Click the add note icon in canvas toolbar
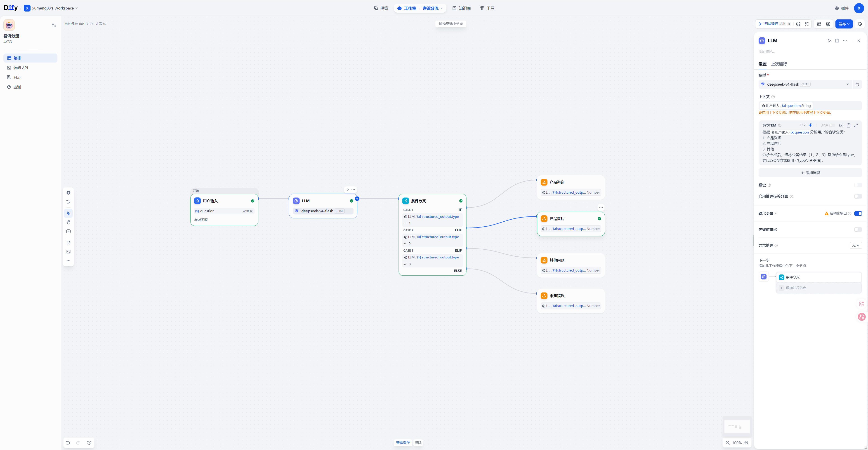Screen dimensions: 868x450 (x=68, y=202)
